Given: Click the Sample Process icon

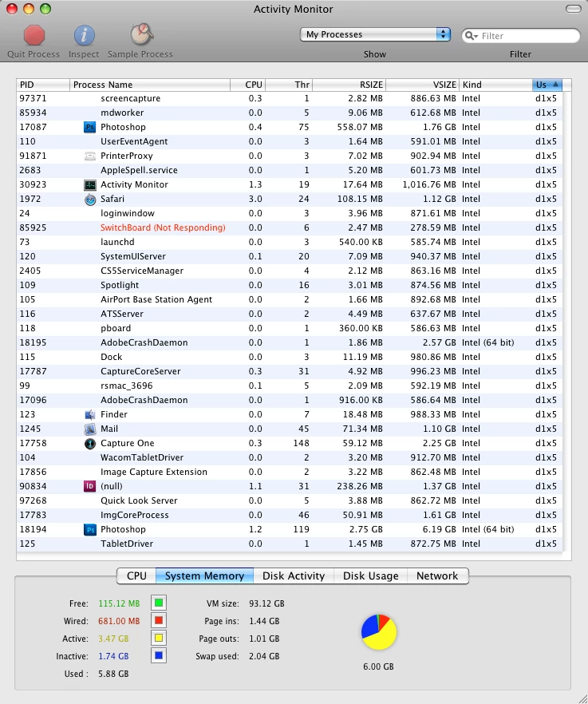Looking at the screenshot, I should tap(141, 34).
